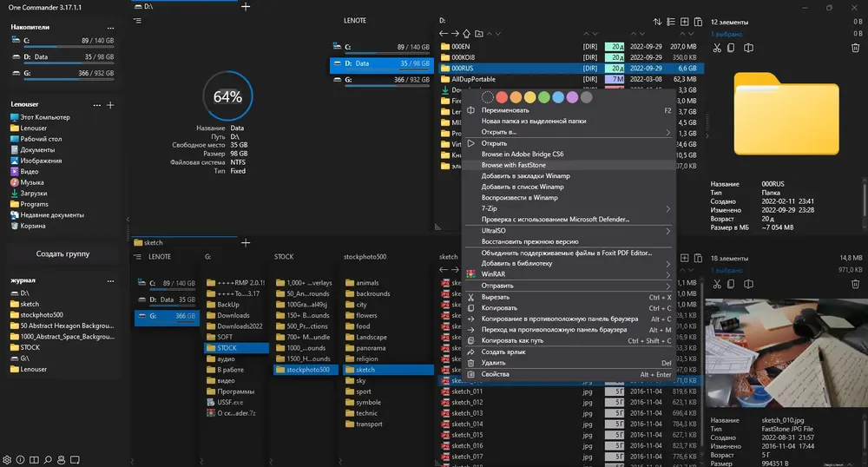Click the trash delete icon in top preview pane
The image size is (868, 467).
855,48
